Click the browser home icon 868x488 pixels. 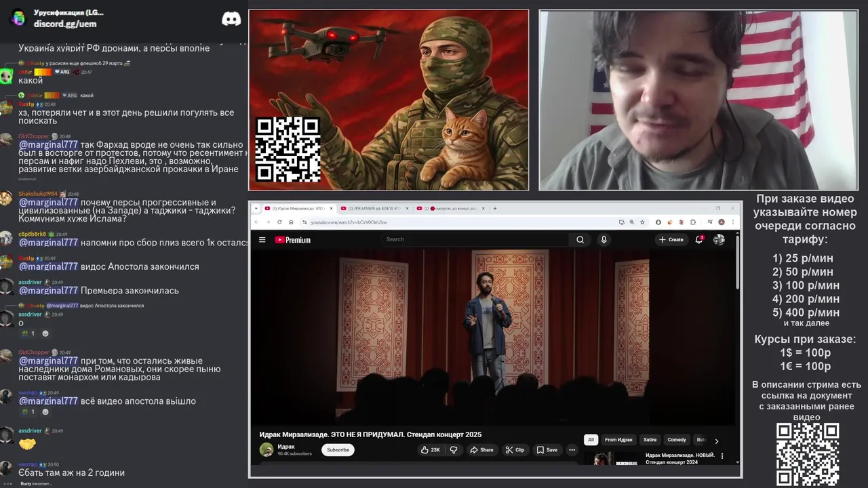click(291, 222)
